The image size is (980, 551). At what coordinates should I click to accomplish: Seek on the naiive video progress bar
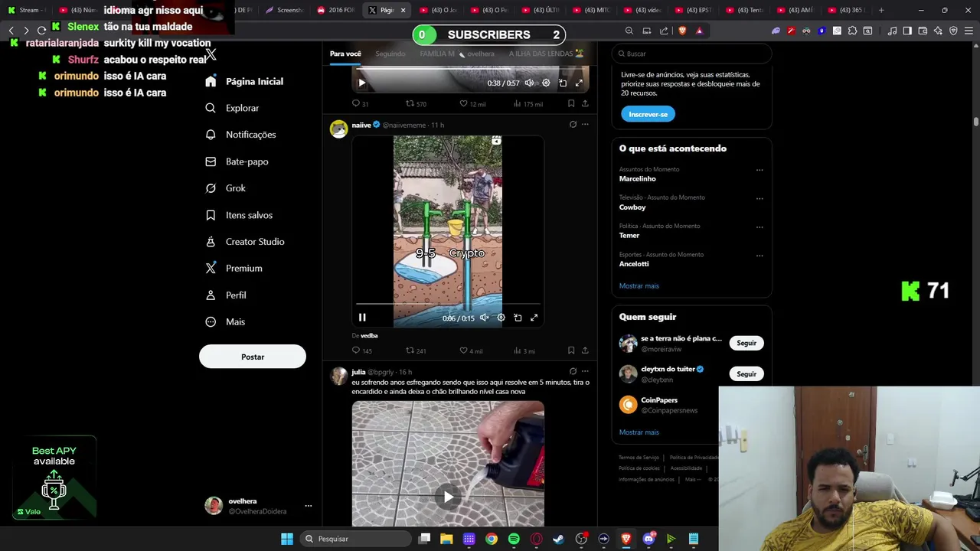448,305
